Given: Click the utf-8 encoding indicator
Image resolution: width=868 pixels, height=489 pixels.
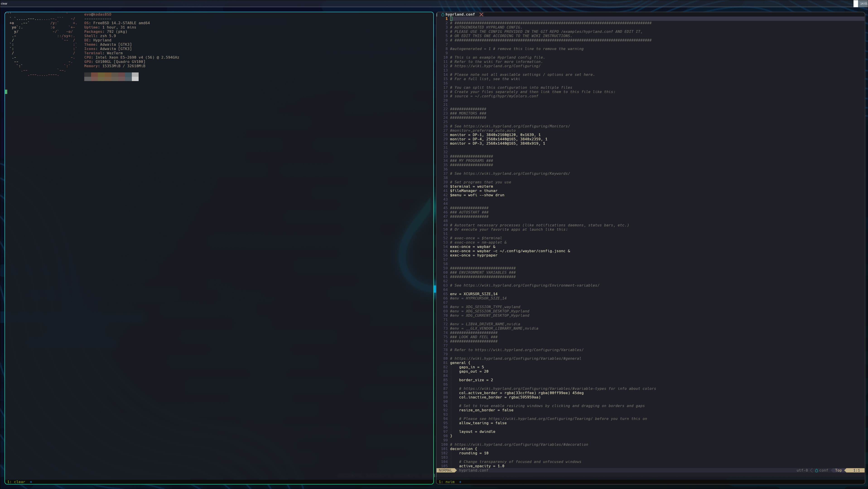Looking at the screenshot, I should pos(802,470).
